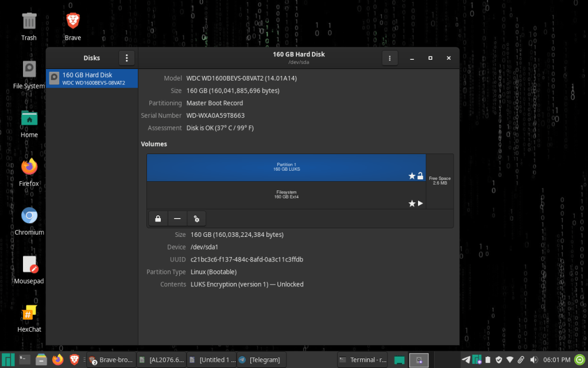Image resolution: width=588 pixels, height=368 pixels.
Task: Open the Disks application menu (three dots)
Action: tap(127, 58)
